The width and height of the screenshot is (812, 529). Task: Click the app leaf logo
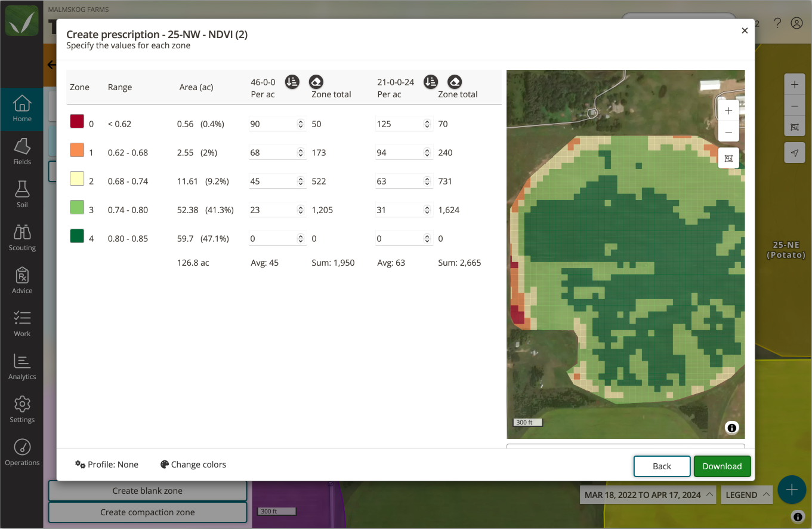[x=21, y=21]
